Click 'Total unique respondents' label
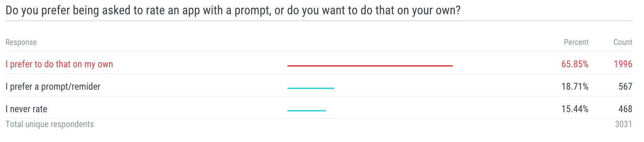Viewport: 644px width, 142px height. 49,124
